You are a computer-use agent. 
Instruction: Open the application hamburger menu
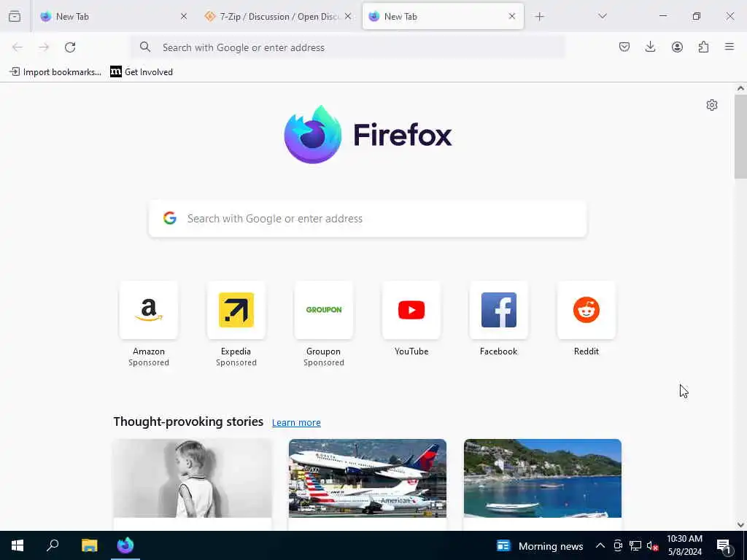tap(729, 47)
